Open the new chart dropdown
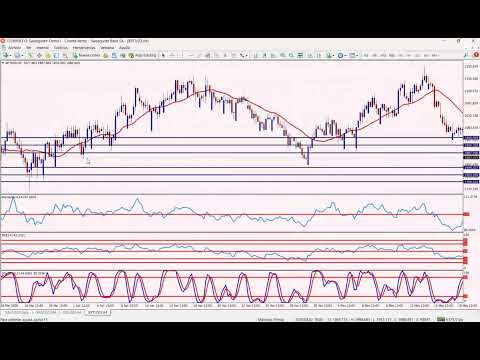480x360 pixels. tap(7, 55)
